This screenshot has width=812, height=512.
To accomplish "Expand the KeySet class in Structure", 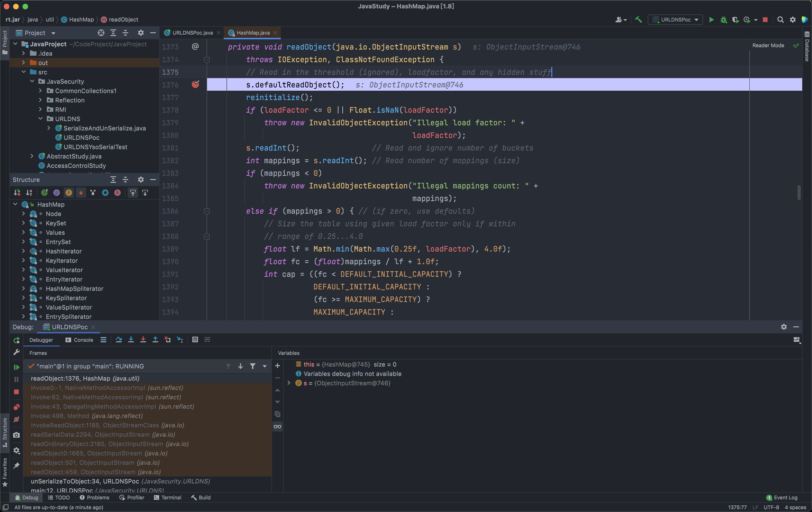I will pyautogui.click(x=23, y=223).
